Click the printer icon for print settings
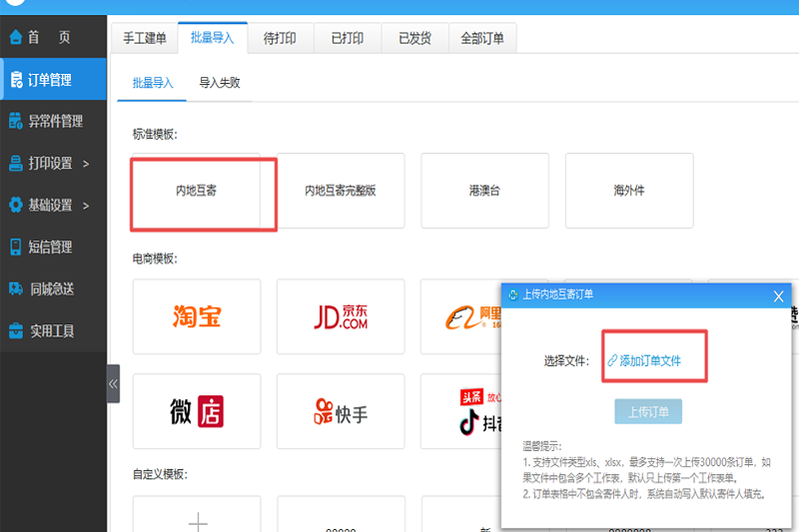Viewport: 799px width, 532px height. pyautogui.click(x=16, y=163)
